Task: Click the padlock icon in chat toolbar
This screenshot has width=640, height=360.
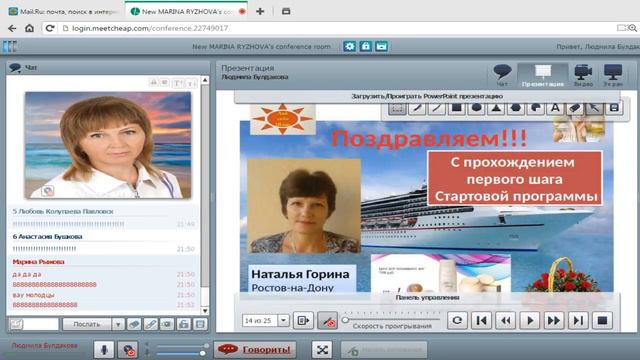Action: point(183,324)
